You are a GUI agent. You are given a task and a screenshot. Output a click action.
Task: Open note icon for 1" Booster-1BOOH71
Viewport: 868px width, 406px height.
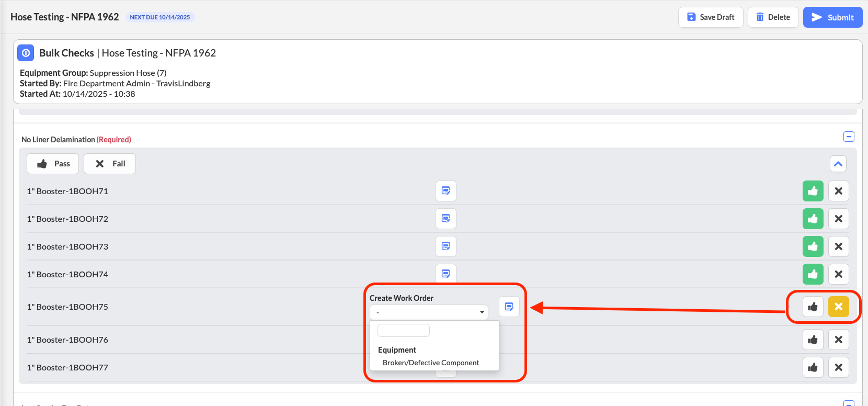point(446,191)
